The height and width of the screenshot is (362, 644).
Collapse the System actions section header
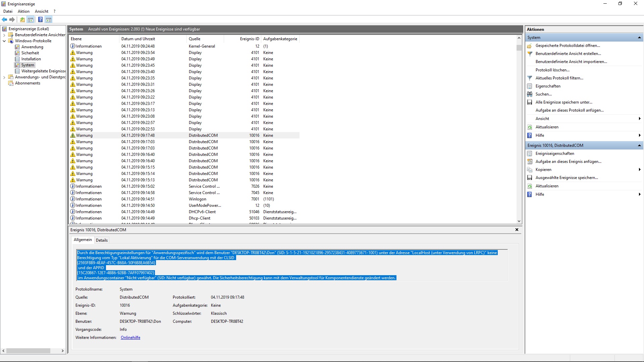639,38
